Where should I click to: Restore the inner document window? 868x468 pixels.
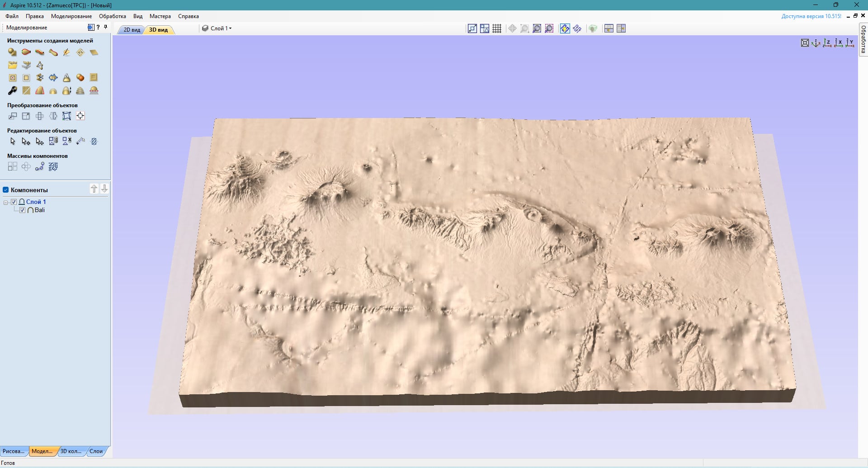(855, 16)
